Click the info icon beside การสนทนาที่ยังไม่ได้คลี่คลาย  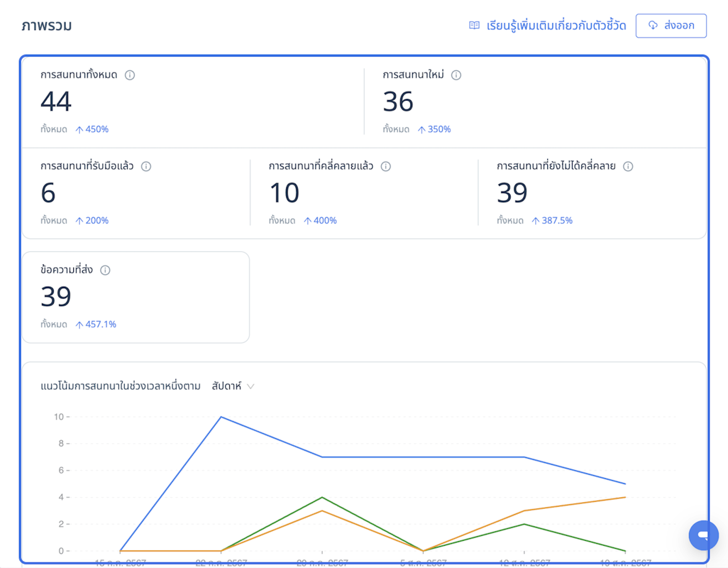coord(628,166)
